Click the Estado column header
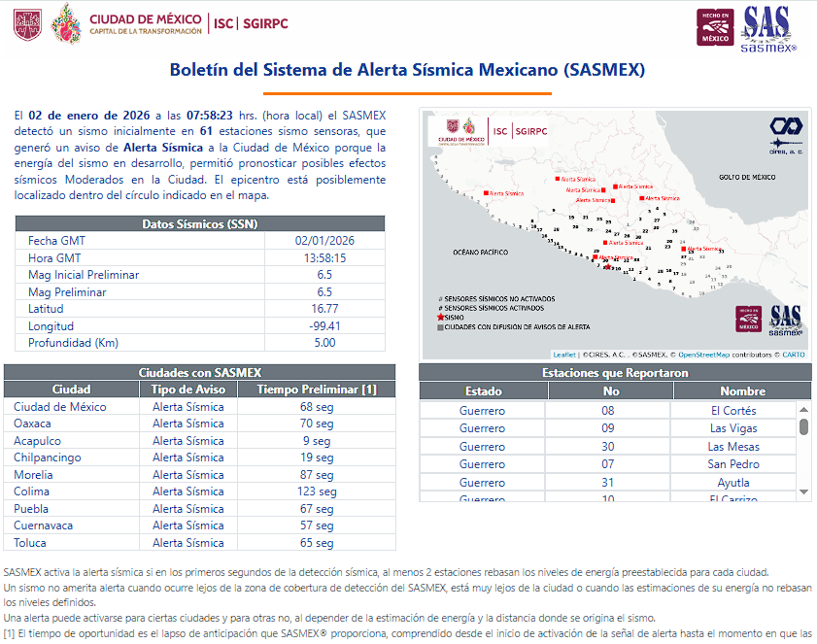The image size is (817, 644). pyautogui.click(x=483, y=391)
